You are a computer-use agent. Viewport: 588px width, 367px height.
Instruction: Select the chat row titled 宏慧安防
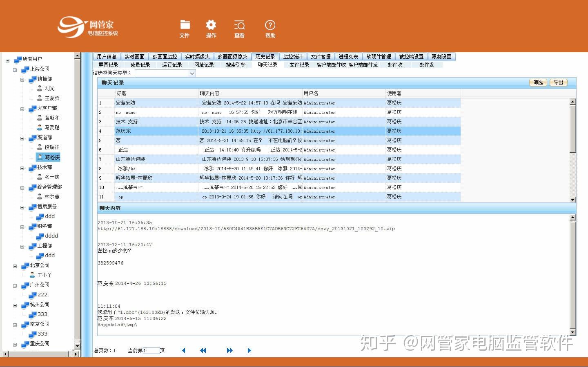pos(279,103)
